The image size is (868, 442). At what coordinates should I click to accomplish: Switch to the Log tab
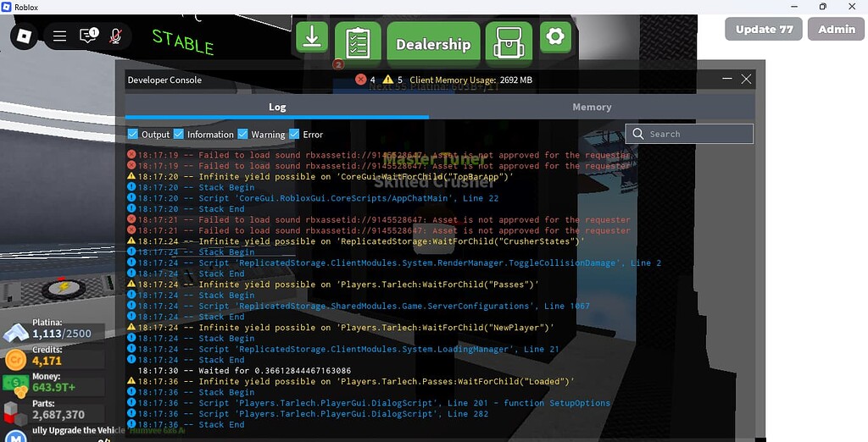[277, 108]
